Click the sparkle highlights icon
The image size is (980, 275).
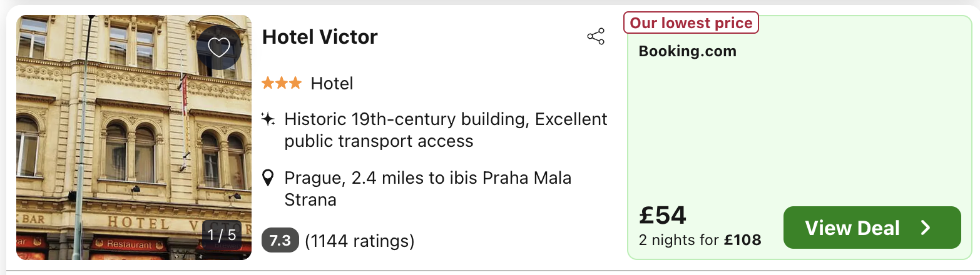click(268, 119)
